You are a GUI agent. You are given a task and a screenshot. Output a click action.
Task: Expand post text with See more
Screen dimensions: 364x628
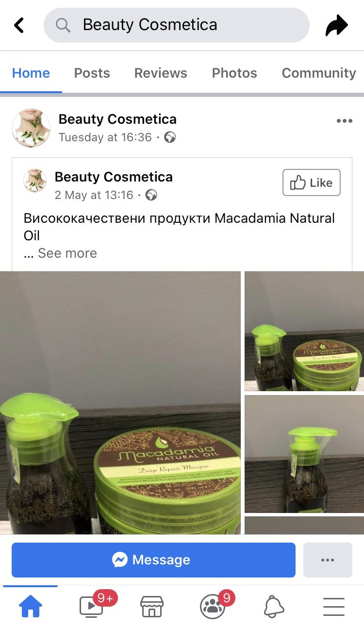(67, 253)
